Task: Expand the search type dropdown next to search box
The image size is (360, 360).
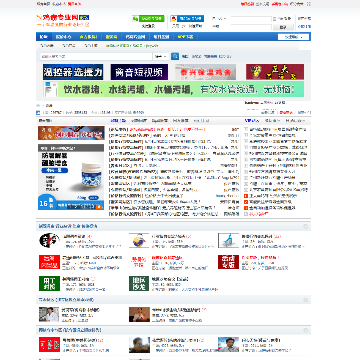Action: tap(161, 56)
